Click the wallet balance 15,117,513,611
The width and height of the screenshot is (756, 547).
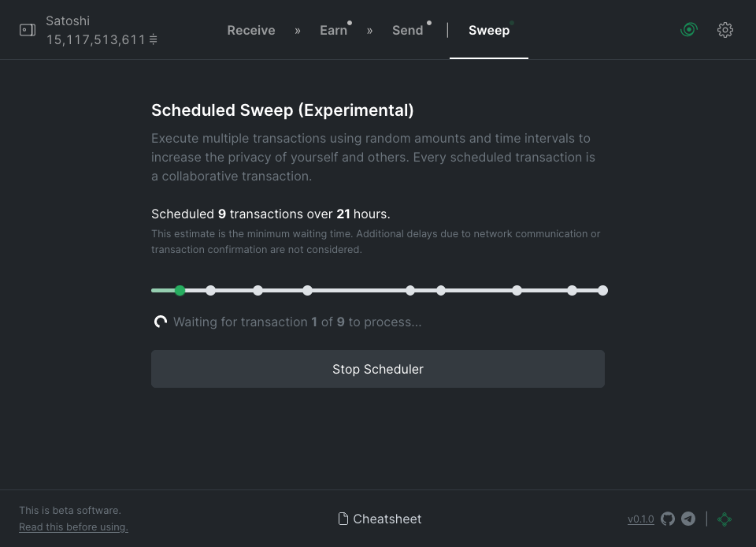tap(95, 39)
